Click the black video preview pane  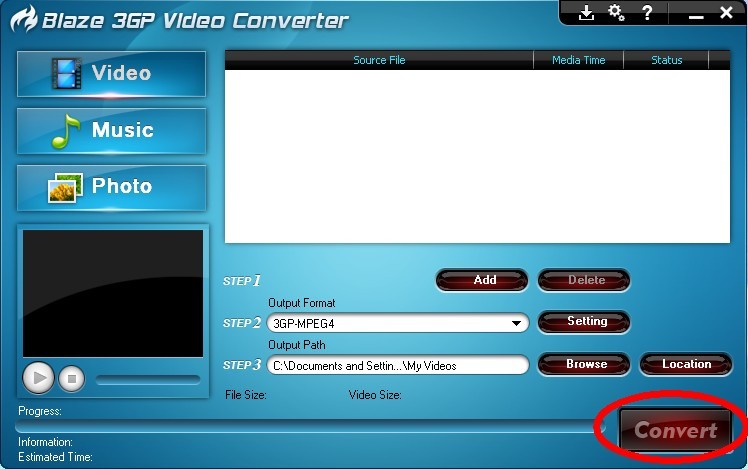point(113,293)
